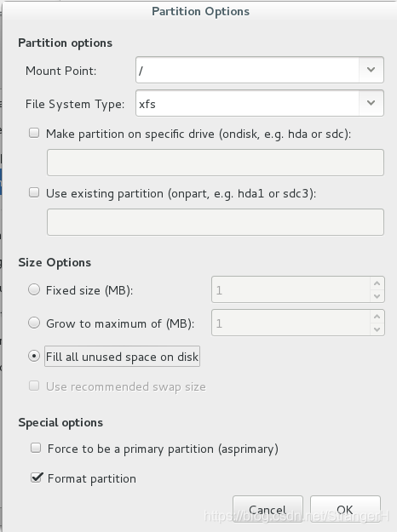Image resolution: width=397 pixels, height=532 pixels.
Task: Confirm partition options with OK
Action: point(345,509)
